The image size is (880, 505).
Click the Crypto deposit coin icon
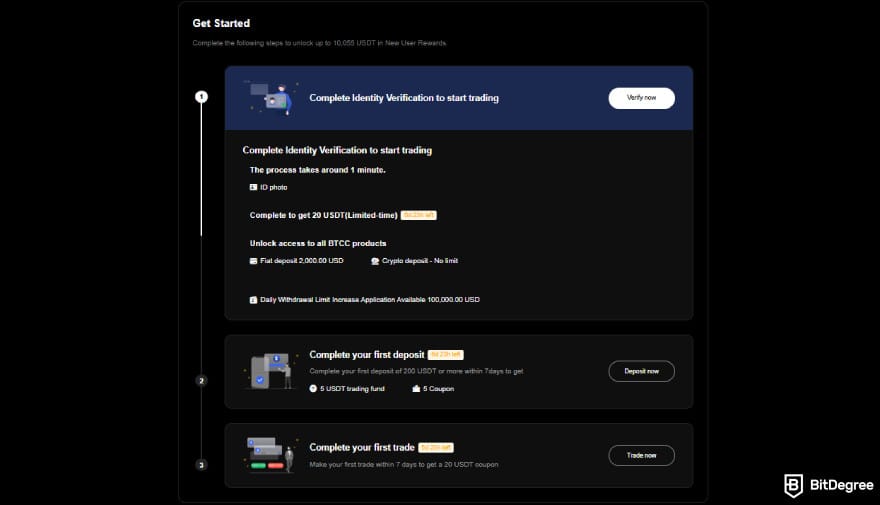click(x=375, y=261)
